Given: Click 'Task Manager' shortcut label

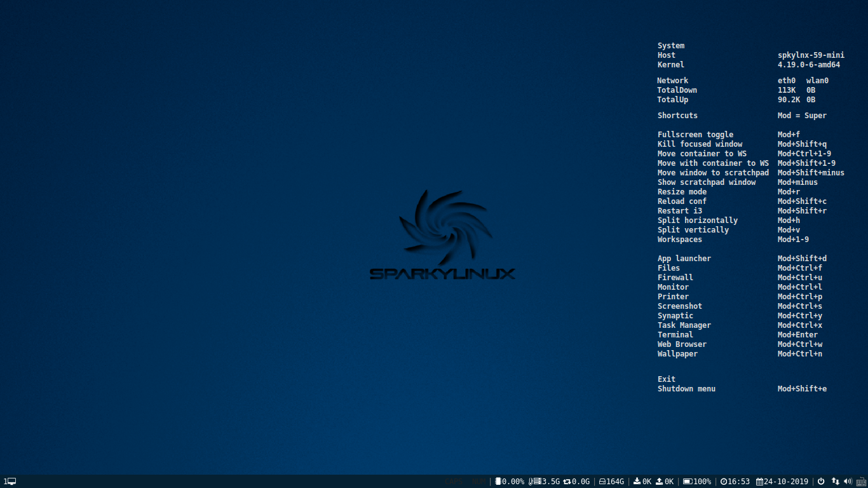Looking at the screenshot, I should click(x=684, y=325).
